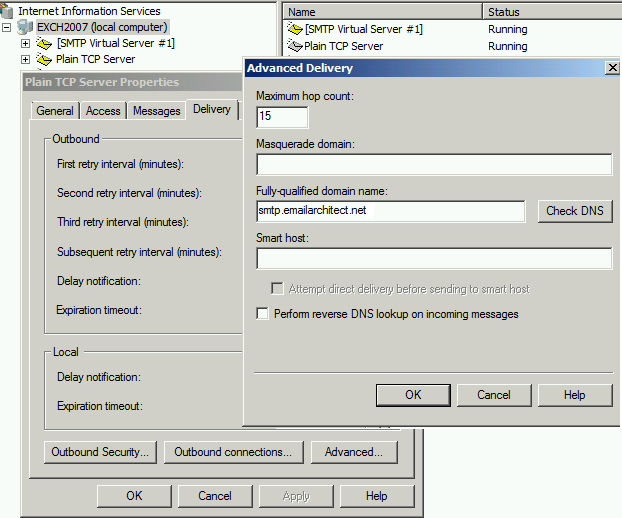Click the Masquerade domain field
This screenshot has height=518, width=622.
pos(434,164)
